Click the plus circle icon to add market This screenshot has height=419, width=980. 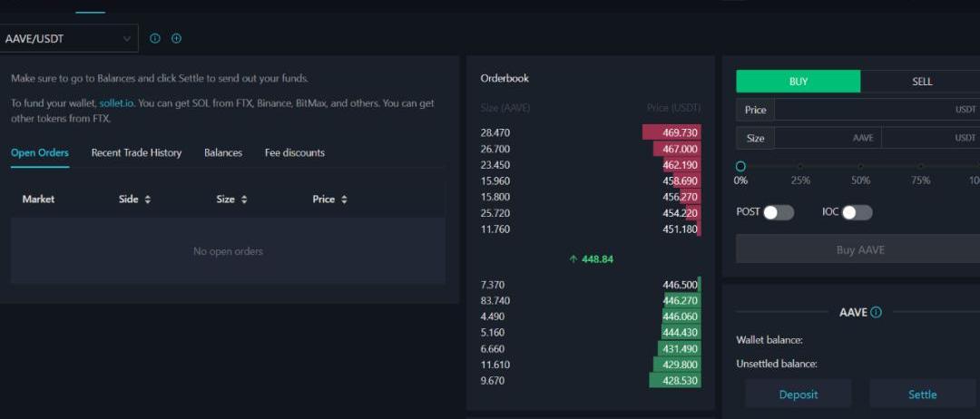[x=177, y=38]
